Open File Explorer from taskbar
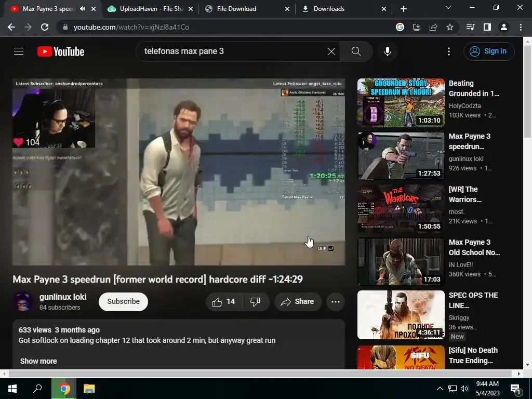The image size is (532, 399). [x=89, y=389]
